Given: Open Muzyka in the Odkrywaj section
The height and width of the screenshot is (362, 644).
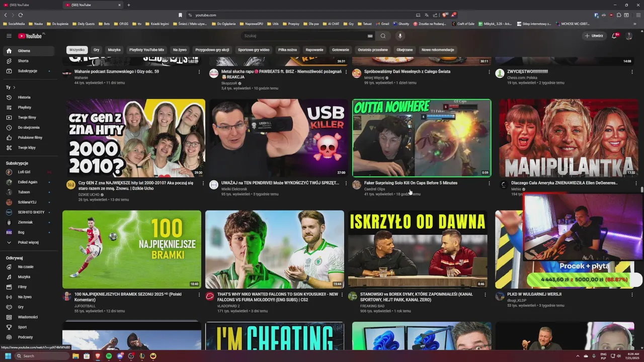Looking at the screenshot, I should pyautogui.click(x=29, y=277).
